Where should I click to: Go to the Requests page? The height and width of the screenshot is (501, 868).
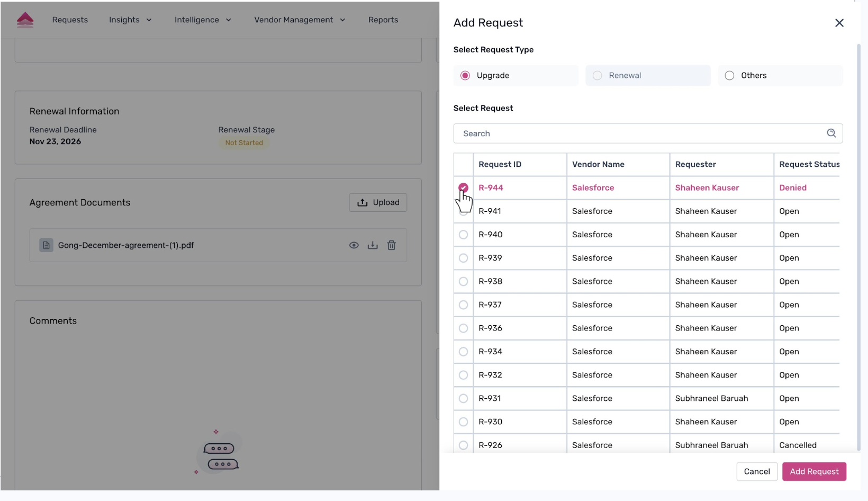70,20
